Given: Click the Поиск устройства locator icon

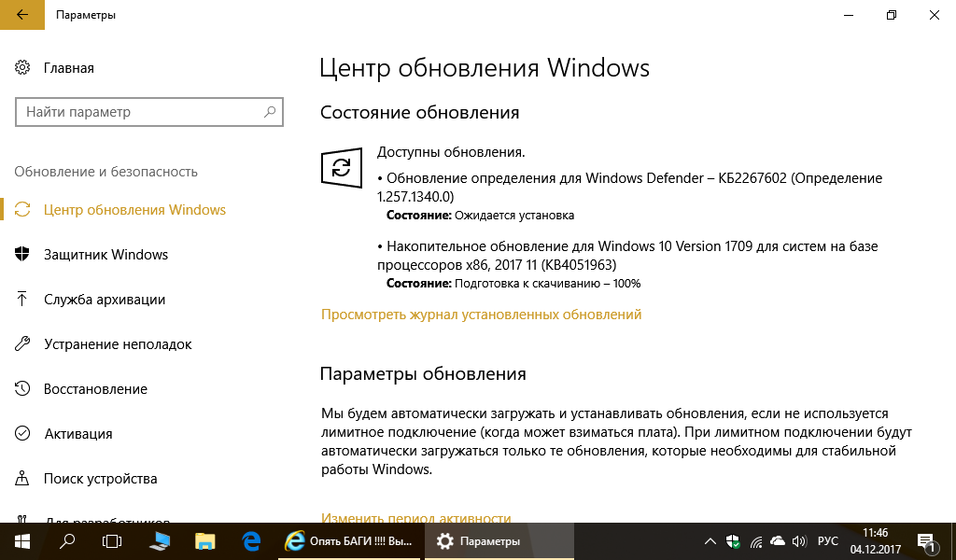Looking at the screenshot, I should click(x=22, y=479).
